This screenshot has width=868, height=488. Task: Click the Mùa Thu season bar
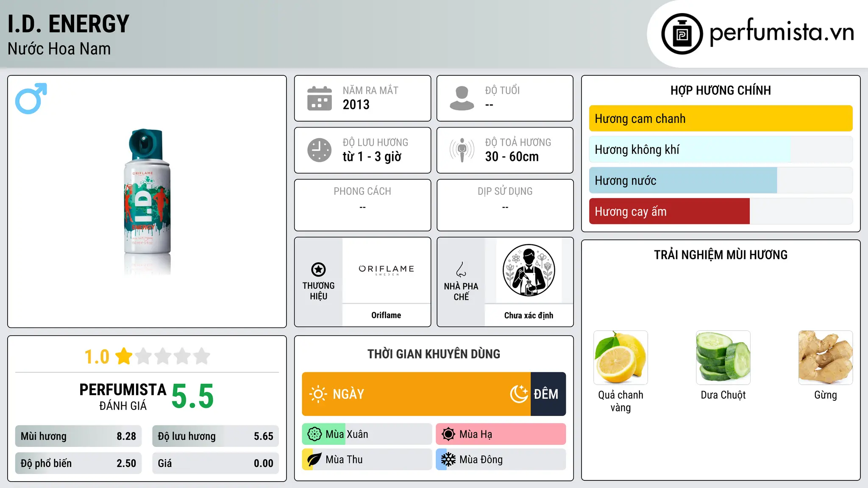pyautogui.click(x=367, y=460)
